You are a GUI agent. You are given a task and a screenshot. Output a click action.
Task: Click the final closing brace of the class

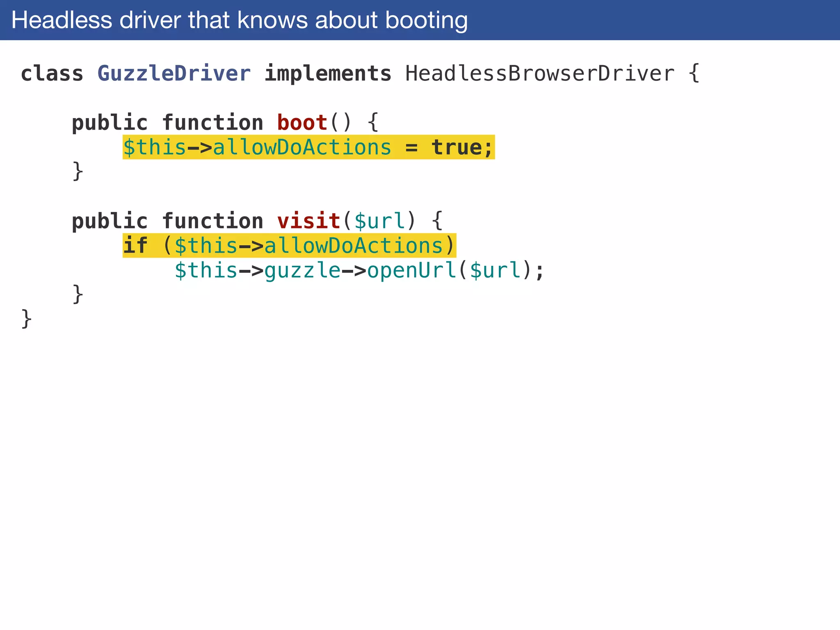click(26, 319)
